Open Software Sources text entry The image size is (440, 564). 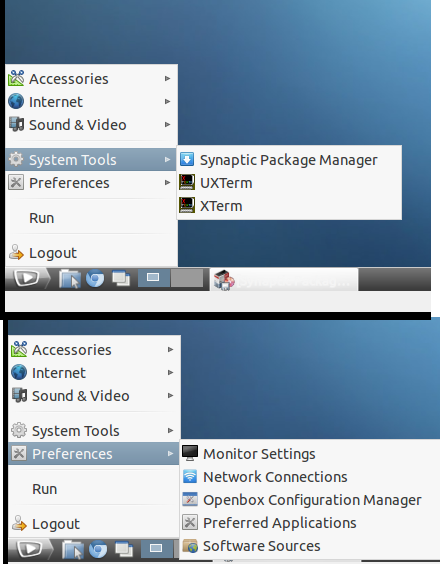pos(262,546)
